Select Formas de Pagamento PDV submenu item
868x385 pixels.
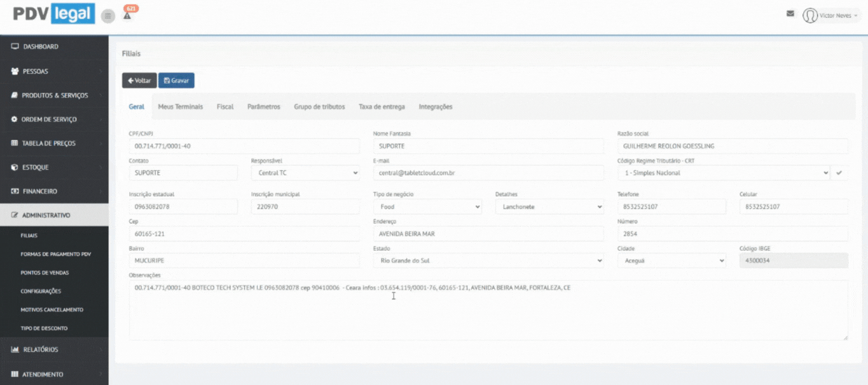pos(55,254)
